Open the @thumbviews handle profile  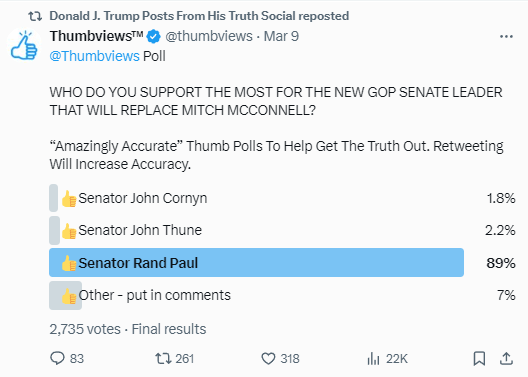click(209, 36)
